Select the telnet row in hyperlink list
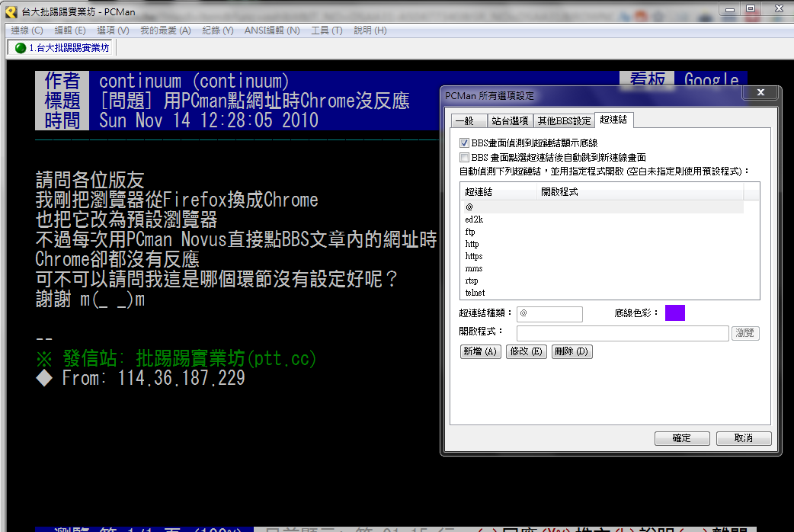Viewport: 794px width, 532px height. [603, 293]
